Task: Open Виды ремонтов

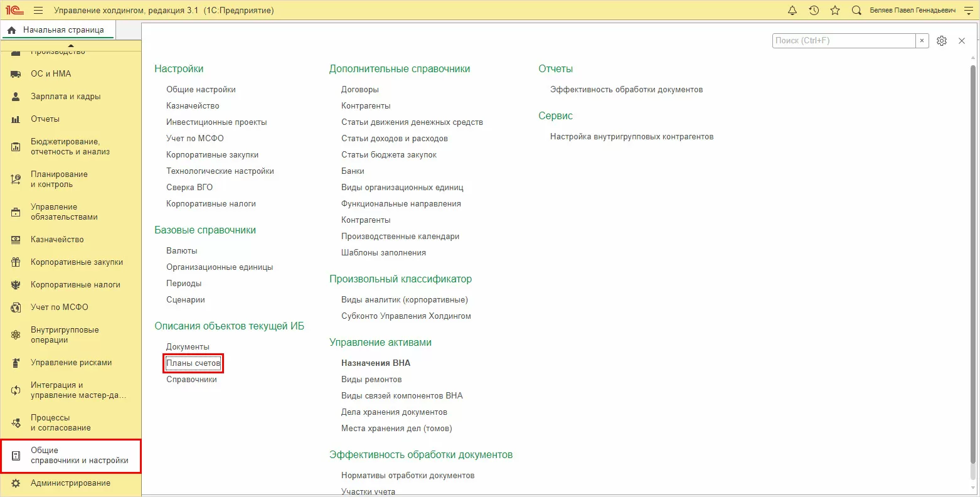Action: (371, 380)
